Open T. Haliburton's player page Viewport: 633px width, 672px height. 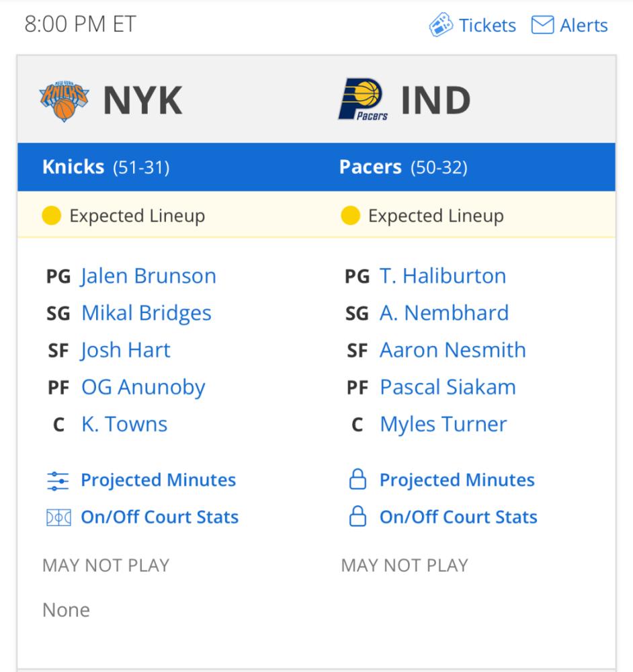443,276
